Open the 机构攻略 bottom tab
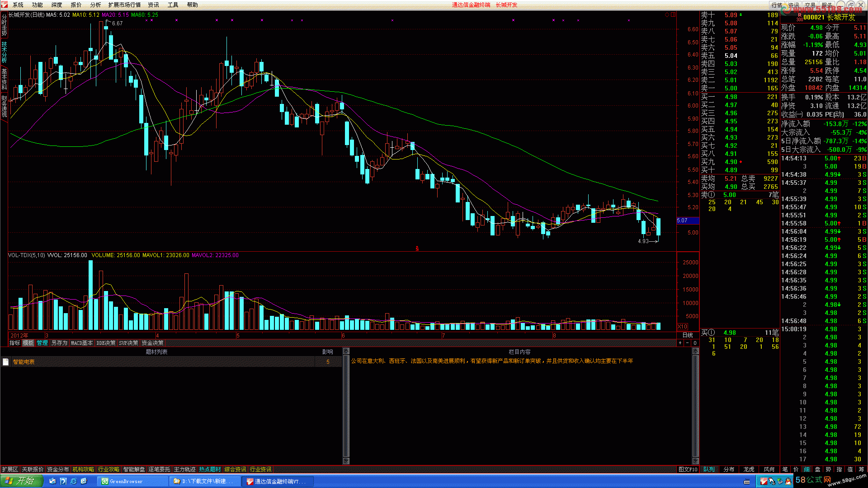 click(83, 469)
